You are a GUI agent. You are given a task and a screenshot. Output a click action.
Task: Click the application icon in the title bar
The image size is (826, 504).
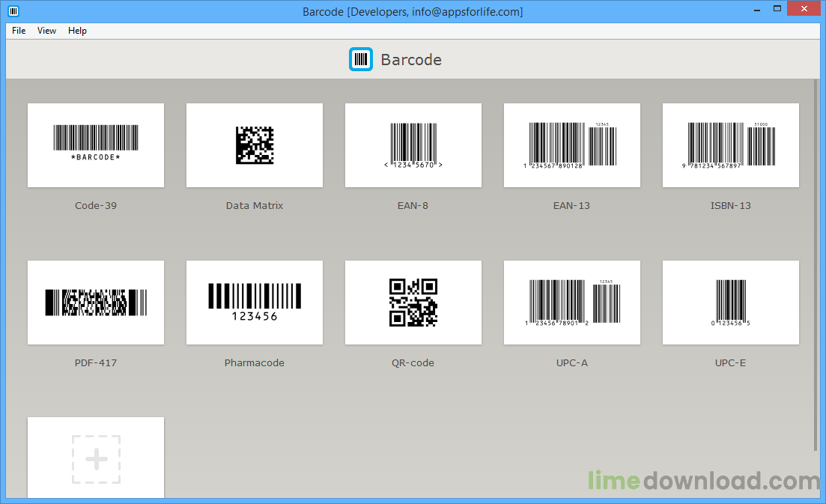click(12, 10)
